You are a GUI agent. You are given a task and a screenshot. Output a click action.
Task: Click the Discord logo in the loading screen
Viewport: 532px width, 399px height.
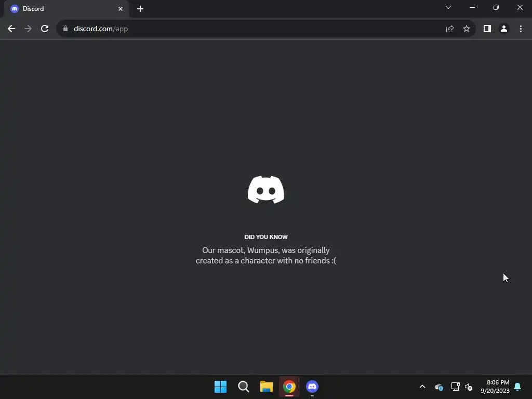[266, 190]
